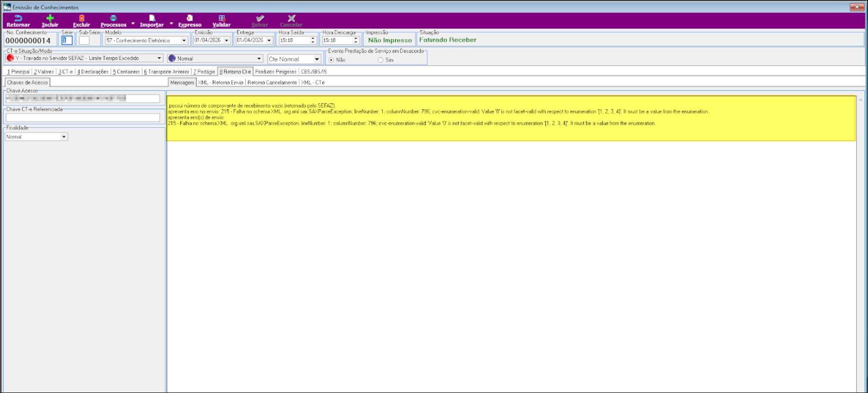Click the Retornar toolbar icon
Screen dimensions: 868x393
[18, 18]
